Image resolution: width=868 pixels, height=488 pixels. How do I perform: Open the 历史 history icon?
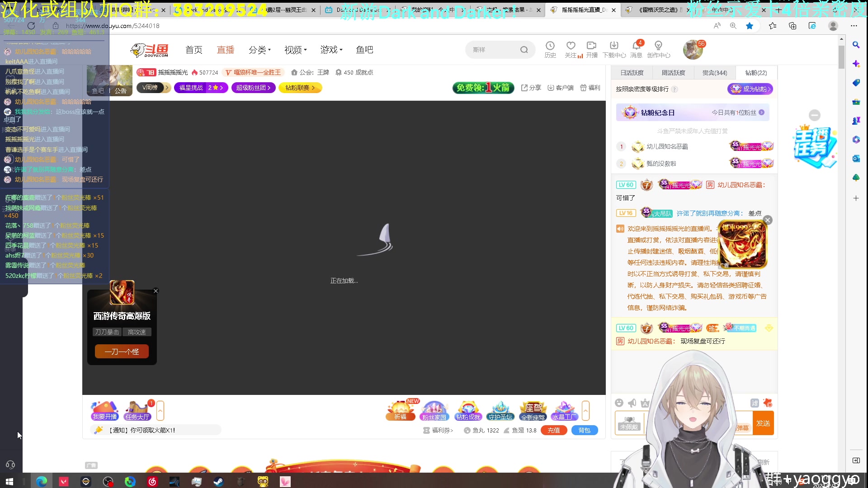pyautogui.click(x=550, y=49)
